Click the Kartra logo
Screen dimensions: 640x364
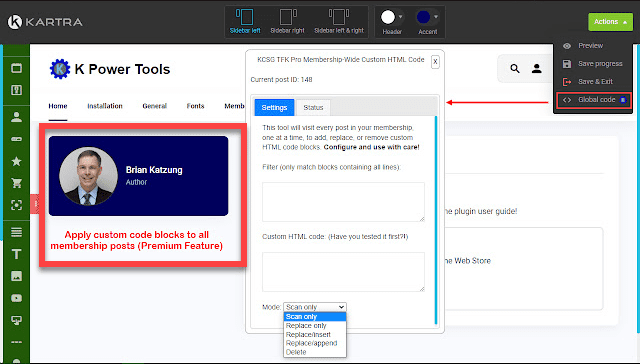(45, 22)
